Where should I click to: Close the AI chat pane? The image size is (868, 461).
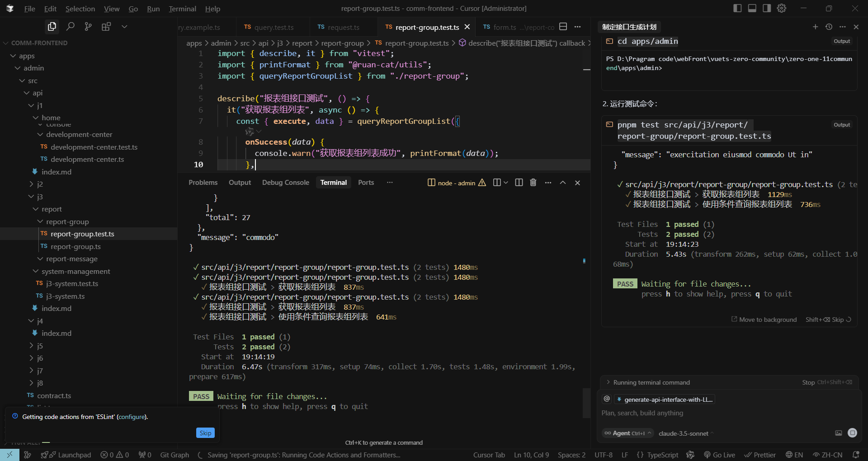(856, 27)
